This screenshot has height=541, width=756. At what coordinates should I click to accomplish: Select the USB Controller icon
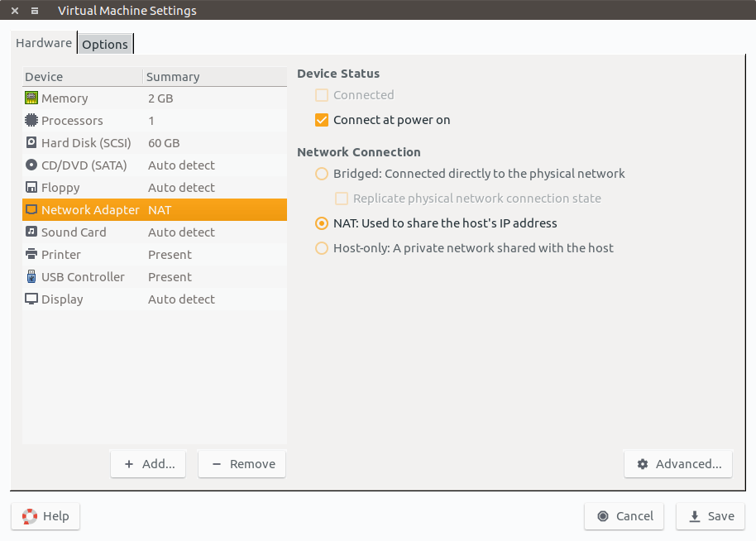tap(31, 276)
